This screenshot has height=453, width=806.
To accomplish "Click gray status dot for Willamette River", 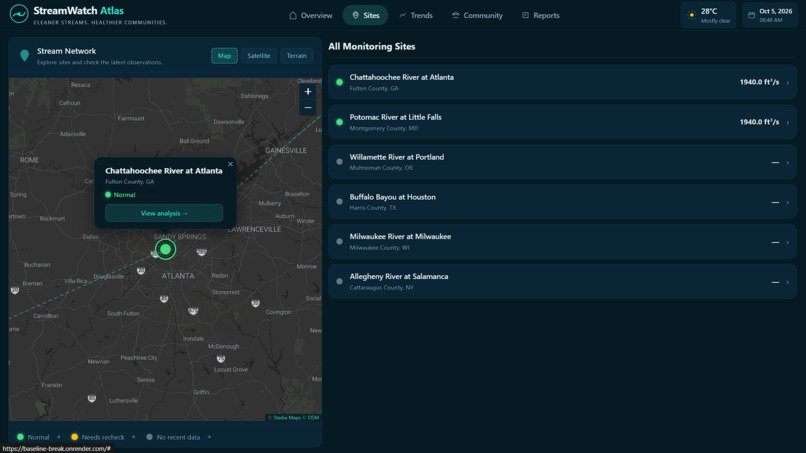I will click(339, 162).
